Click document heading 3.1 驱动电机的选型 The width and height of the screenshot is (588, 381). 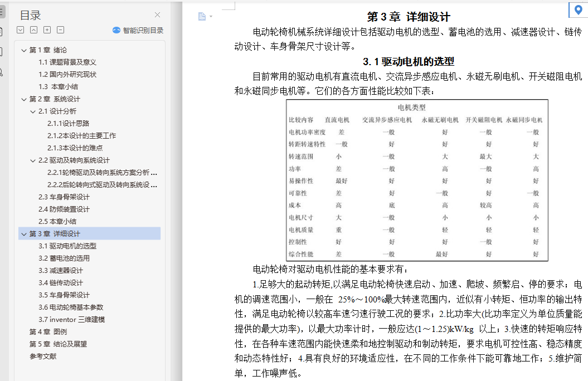409,61
